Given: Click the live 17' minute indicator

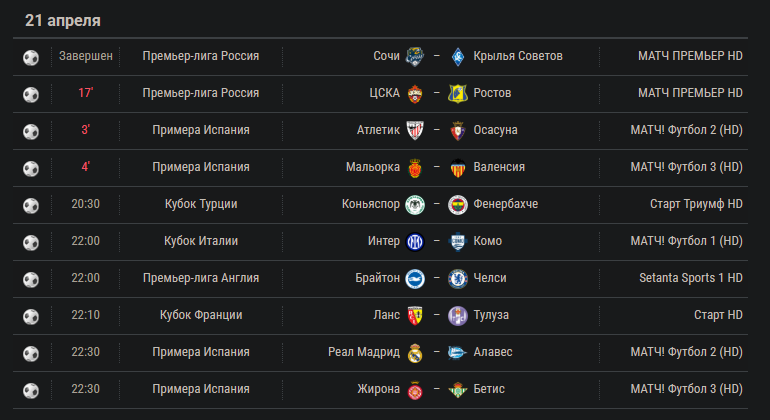Looking at the screenshot, I should 85,93.
